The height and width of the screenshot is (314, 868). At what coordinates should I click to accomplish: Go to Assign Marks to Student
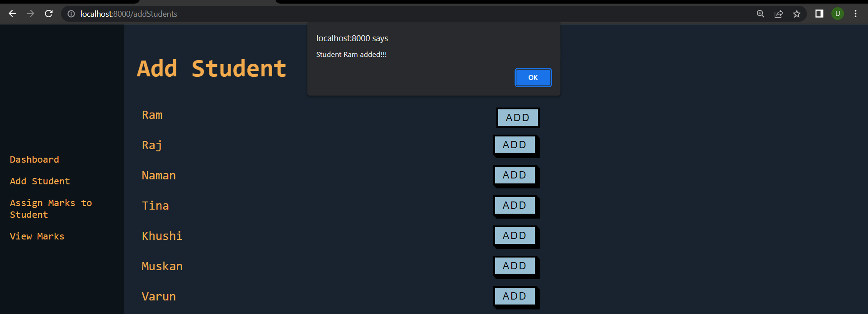click(x=51, y=209)
